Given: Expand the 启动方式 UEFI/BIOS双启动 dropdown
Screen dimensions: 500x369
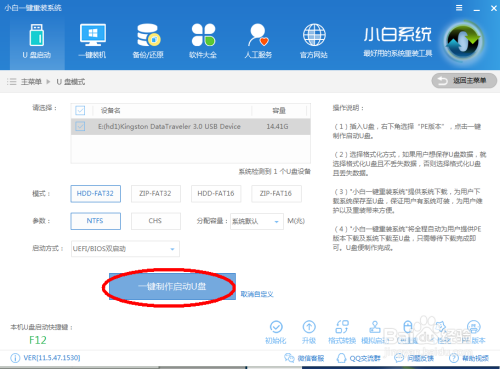Looking at the screenshot, I should (125, 249).
